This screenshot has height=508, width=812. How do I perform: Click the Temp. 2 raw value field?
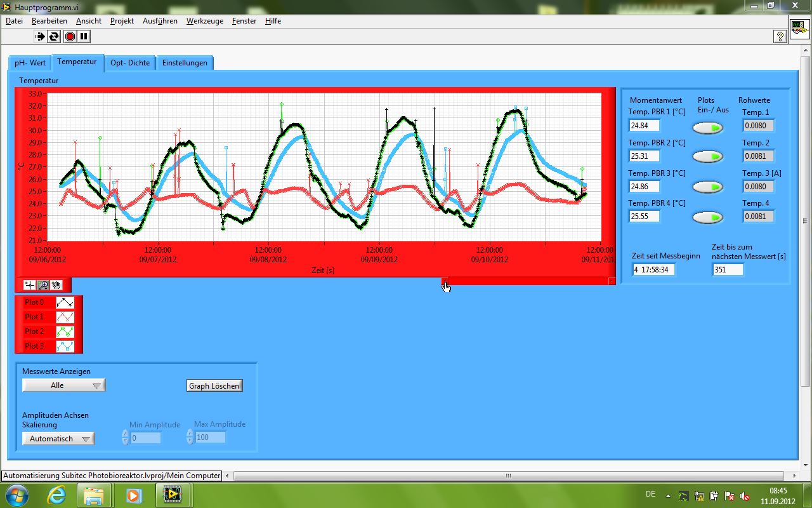[758, 156]
